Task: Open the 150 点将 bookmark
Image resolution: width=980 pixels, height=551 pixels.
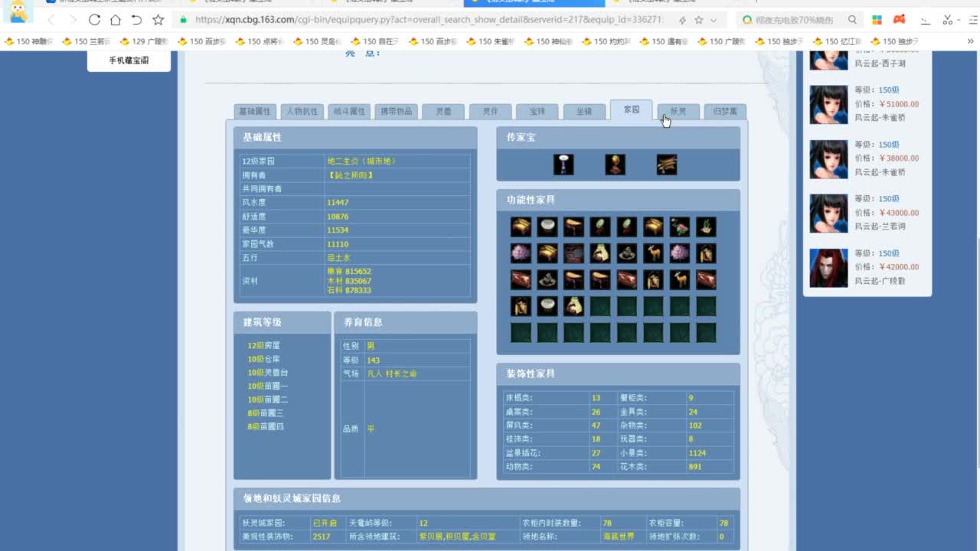Action: [x=260, y=41]
